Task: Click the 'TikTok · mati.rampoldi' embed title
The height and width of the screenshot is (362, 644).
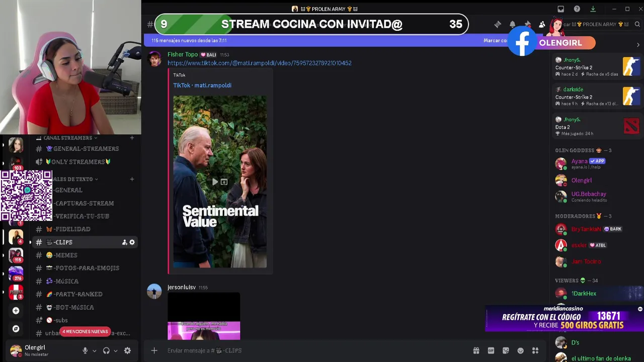Action: 202,85
